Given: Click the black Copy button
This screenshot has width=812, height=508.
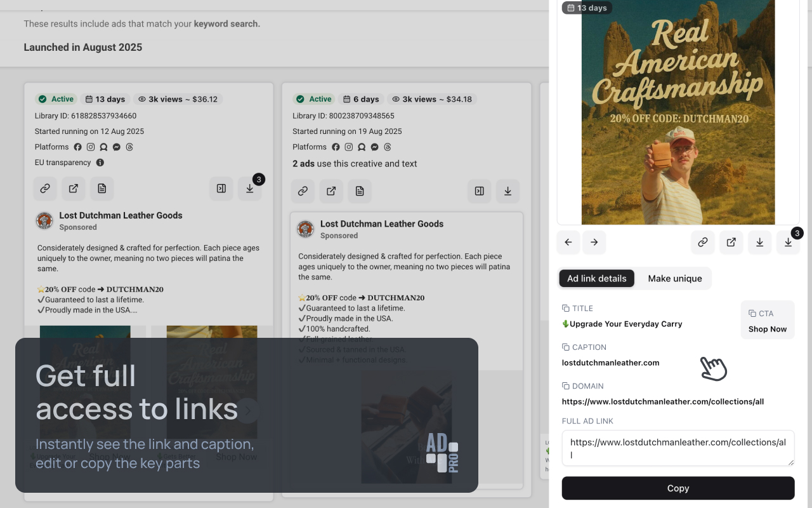Looking at the screenshot, I should click(678, 488).
